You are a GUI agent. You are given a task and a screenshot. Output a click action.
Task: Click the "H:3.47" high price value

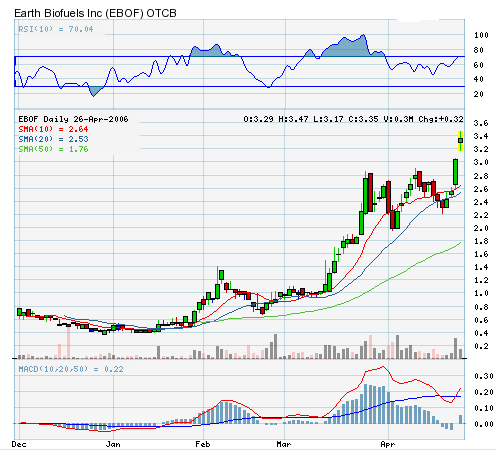pos(293,119)
